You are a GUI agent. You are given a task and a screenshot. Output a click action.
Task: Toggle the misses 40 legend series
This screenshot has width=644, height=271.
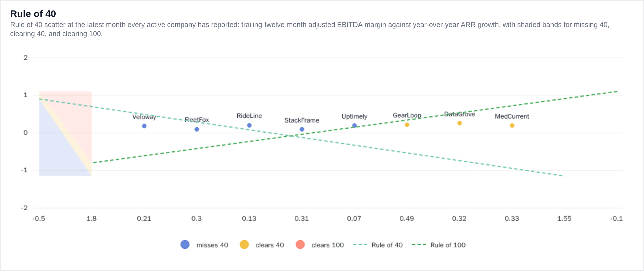click(x=204, y=245)
